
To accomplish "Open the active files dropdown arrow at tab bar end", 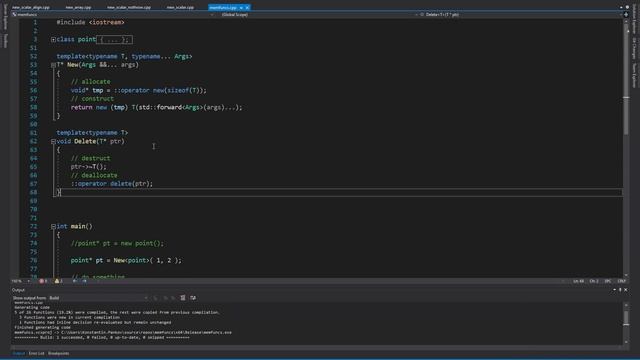I will 621,7.
